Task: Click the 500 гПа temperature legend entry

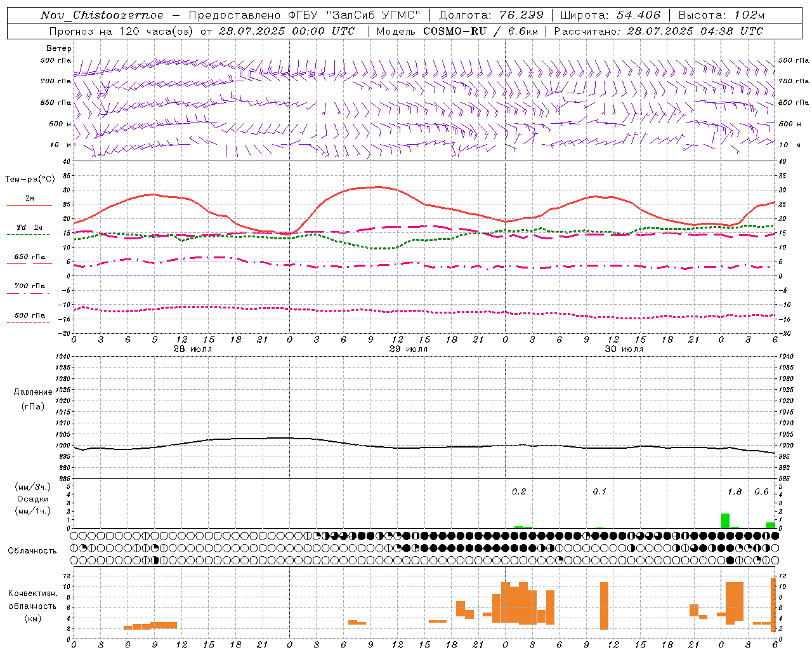Action: tap(30, 315)
